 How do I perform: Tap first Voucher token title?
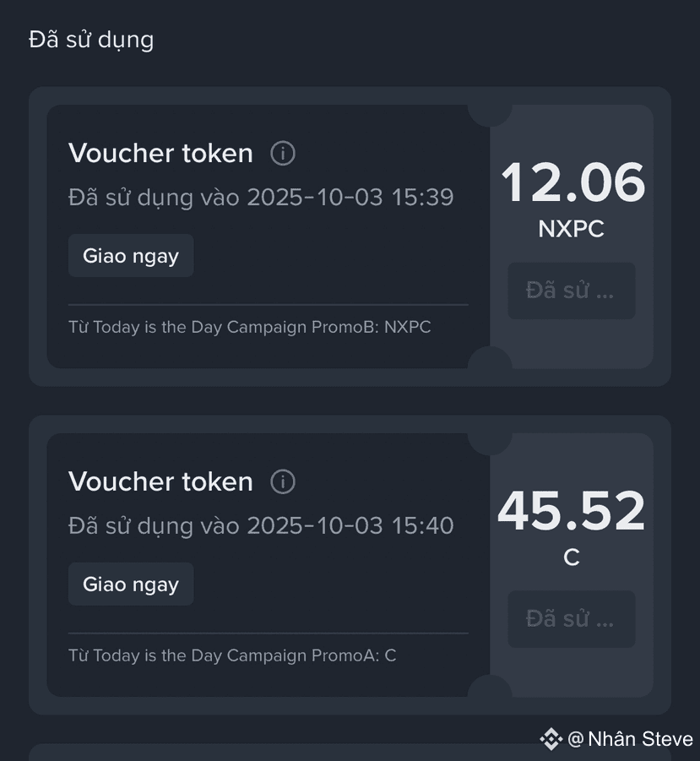(x=160, y=154)
